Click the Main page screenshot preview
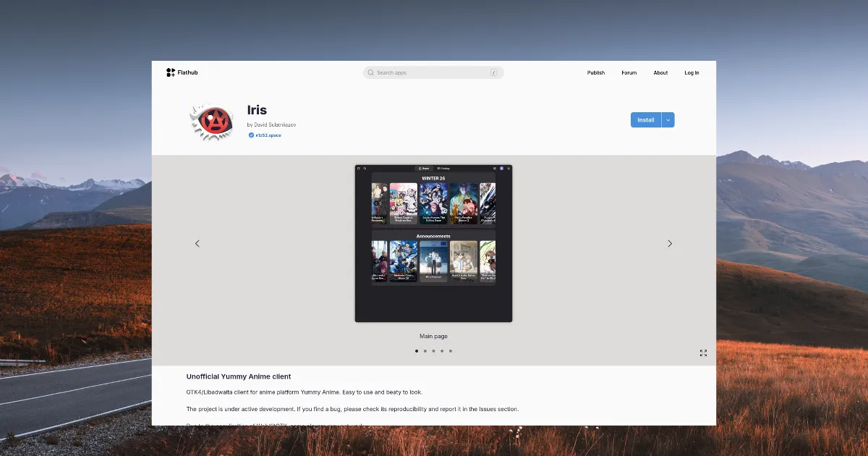The image size is (868, 456). pyautogui.click(x=433, y=243)
